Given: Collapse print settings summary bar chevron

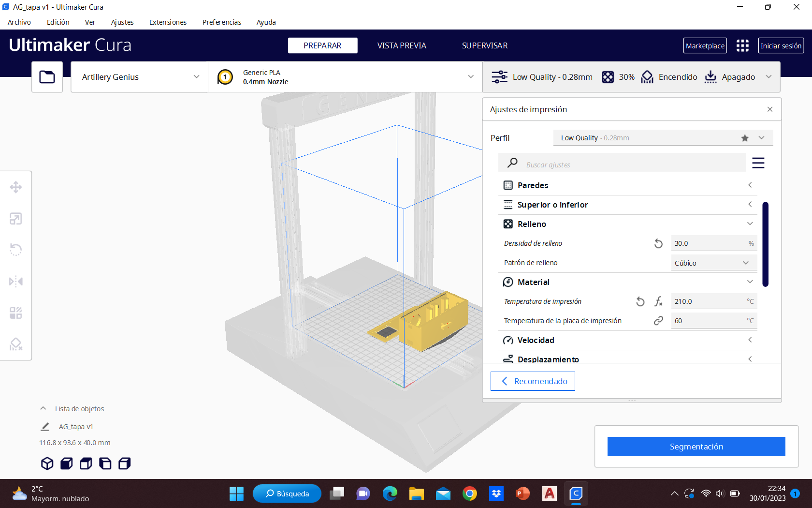Looking at the screenshot, I should tap(768, 77).
